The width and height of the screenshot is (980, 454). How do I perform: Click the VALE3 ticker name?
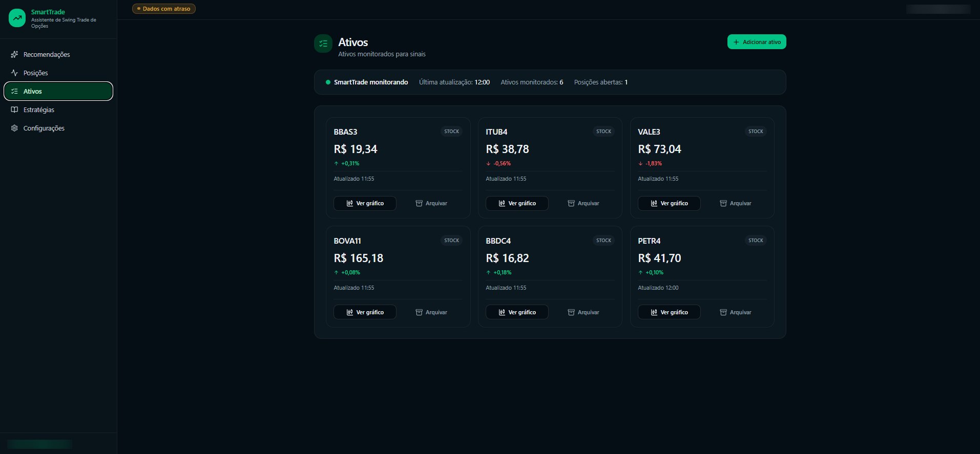[x=649, y=132]
